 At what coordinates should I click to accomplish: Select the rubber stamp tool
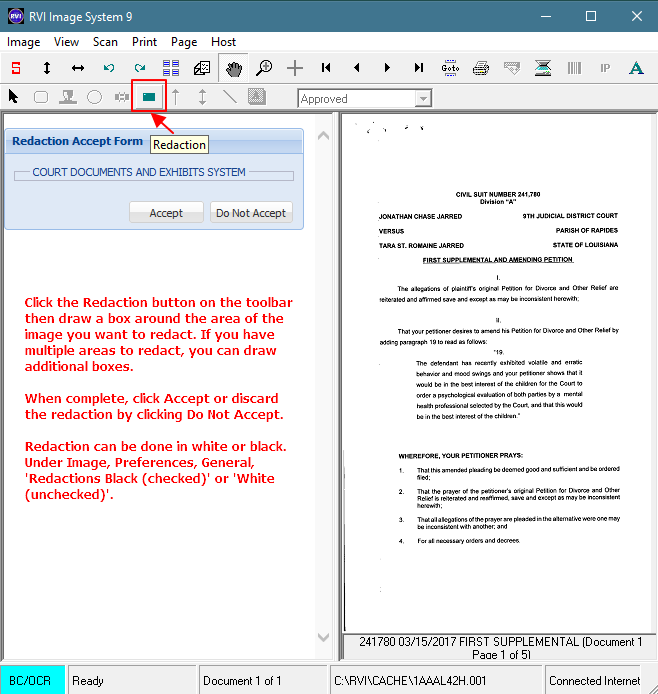pos(68,96)
